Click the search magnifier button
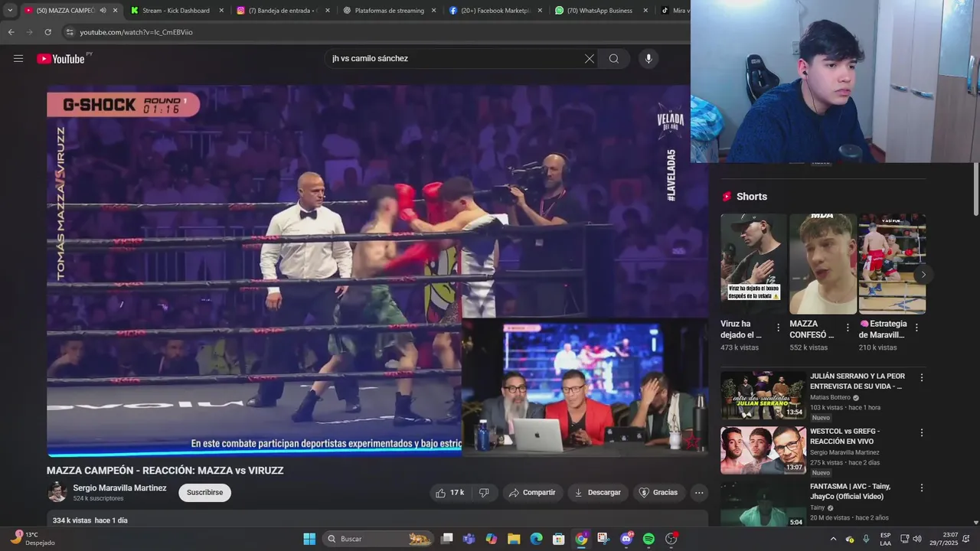 (x=614, y=58)
